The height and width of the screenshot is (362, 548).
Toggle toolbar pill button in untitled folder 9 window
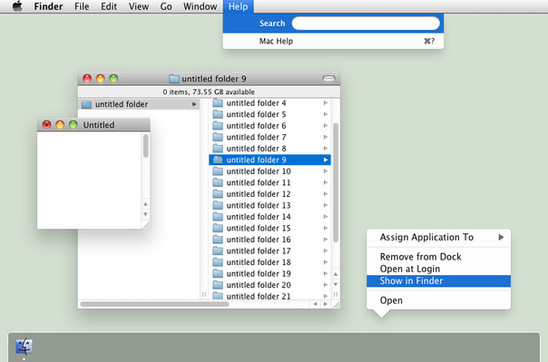tap(329, 78)
